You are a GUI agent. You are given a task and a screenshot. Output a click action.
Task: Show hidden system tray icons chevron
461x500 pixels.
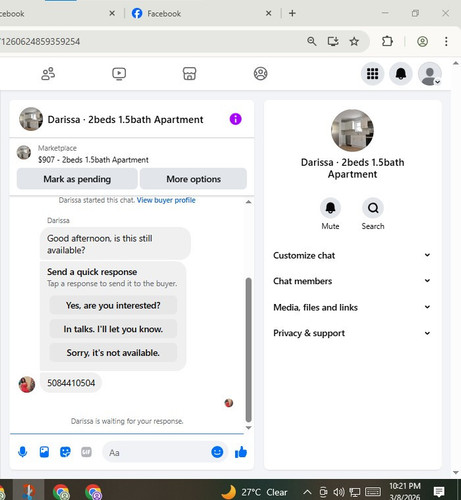click(x=307, y=492)
